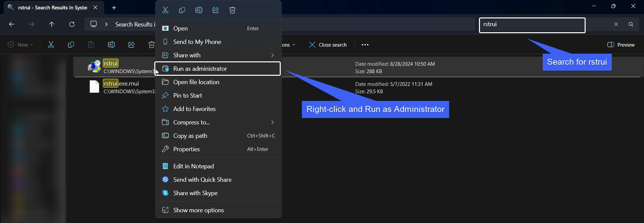Choose Add to Favorites

coord(218,109)
